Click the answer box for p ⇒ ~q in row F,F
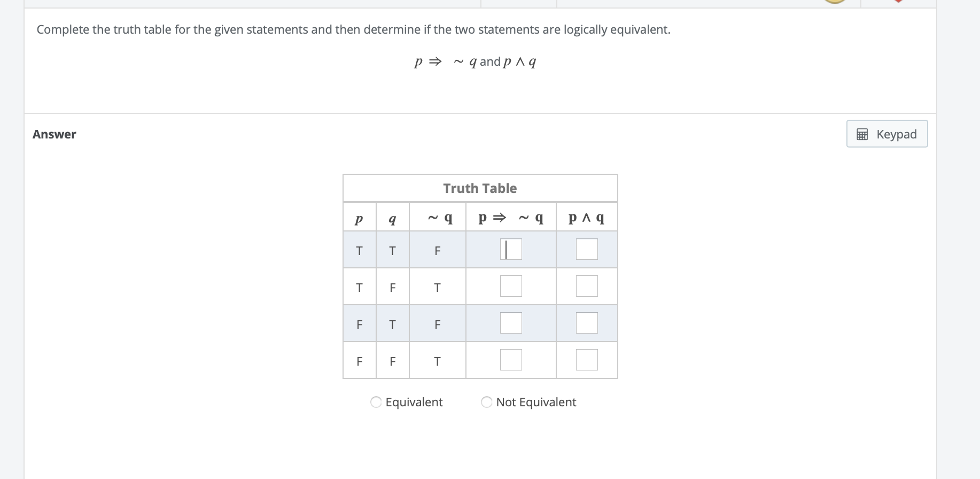Screen dimensions: 980x479 coord(510,360)
